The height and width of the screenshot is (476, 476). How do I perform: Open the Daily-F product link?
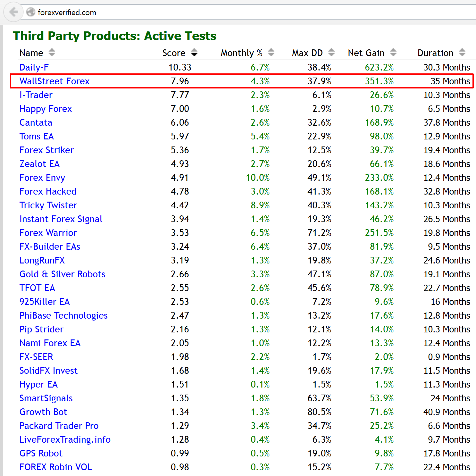(34, 67)
